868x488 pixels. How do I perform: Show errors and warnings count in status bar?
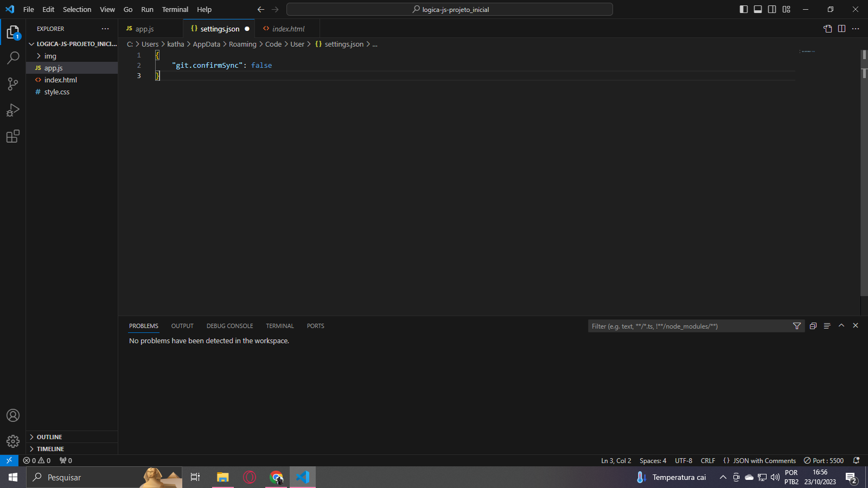(x=37, y=460)
